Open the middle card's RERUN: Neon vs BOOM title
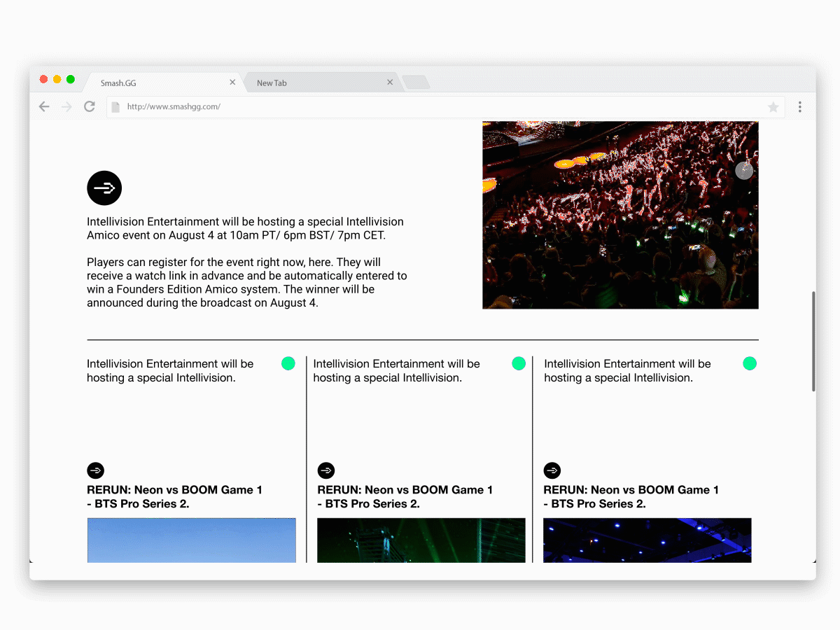 (x=405, y=497)
